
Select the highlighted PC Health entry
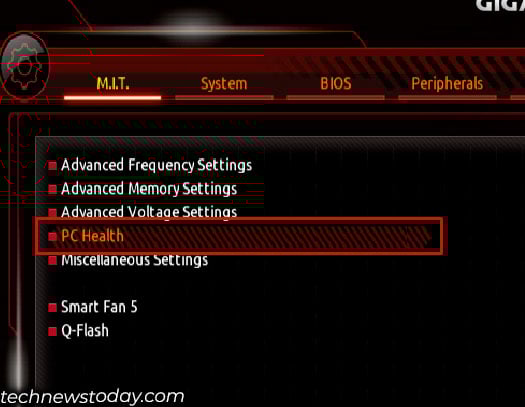pos(239,236)
